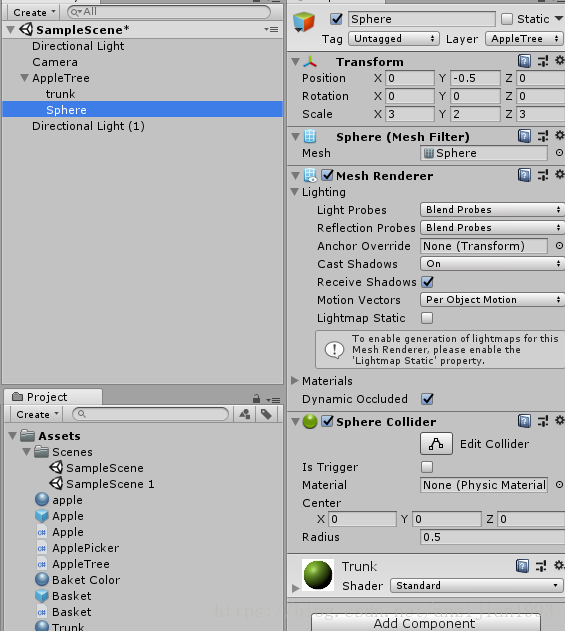Open the Reflection Probes dropdown
Screen dimensions: 565x631
(x=492, y=228)
